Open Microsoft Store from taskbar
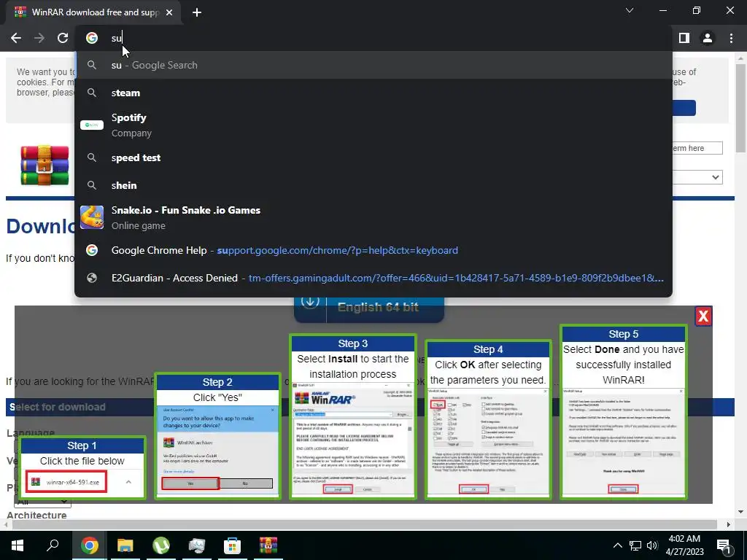Image resolution: width=747 pixels, height=560 pixels. 233,545
